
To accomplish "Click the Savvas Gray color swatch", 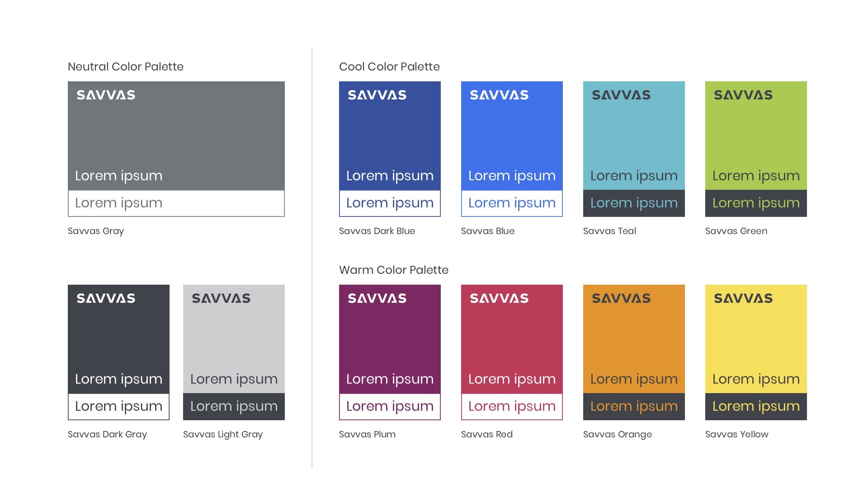I will coord(176,136).
